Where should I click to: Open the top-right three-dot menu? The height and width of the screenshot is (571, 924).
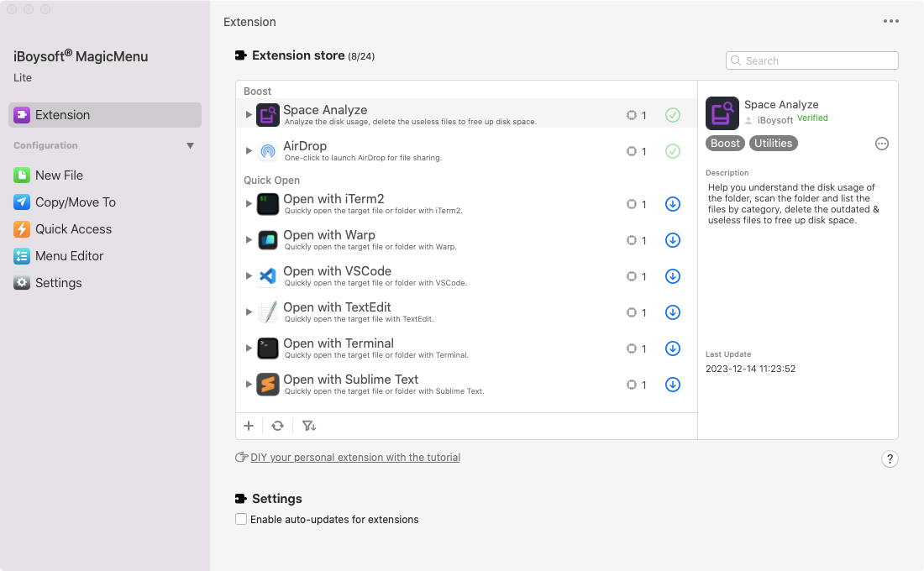(x=891, y=21)
